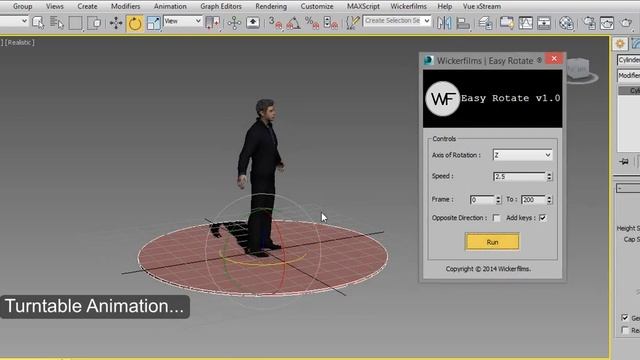Toggle the Graphite ribbon icon
The image size is (640, 360).
coord(507,23)
